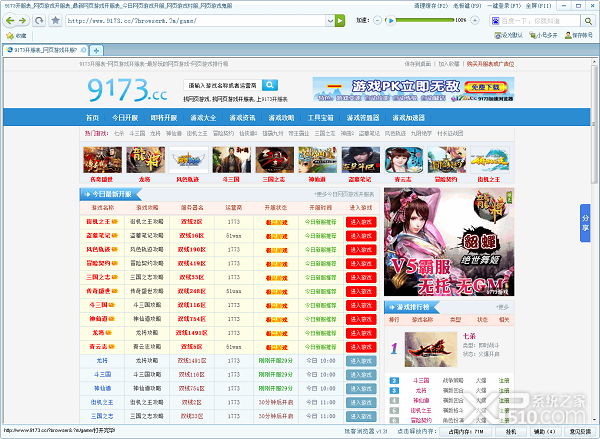Click the 龙将 V5霸服 large banner ad
Viewport: 600px width, 439px height.
[449, 242]
